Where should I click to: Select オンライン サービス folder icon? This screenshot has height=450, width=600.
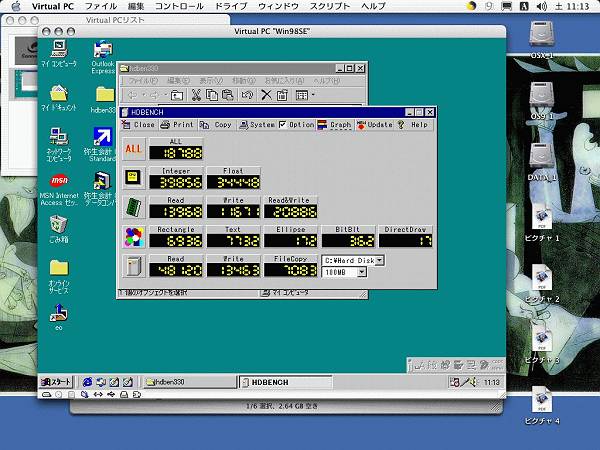pos(59,276)
